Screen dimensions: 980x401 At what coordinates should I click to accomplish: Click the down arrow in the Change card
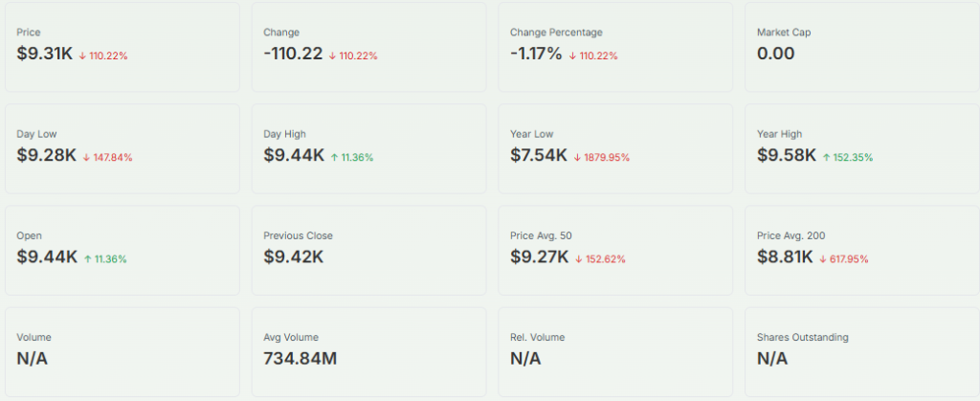coord(332,56)
